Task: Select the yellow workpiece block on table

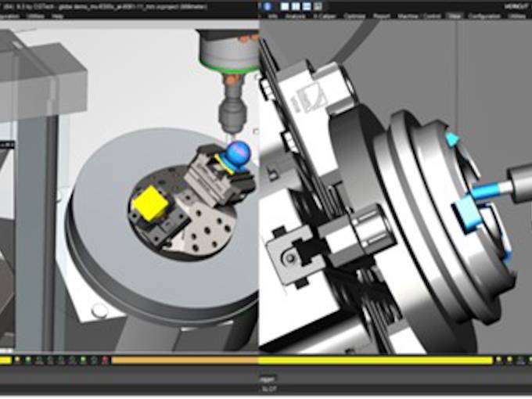Action: 147,203
